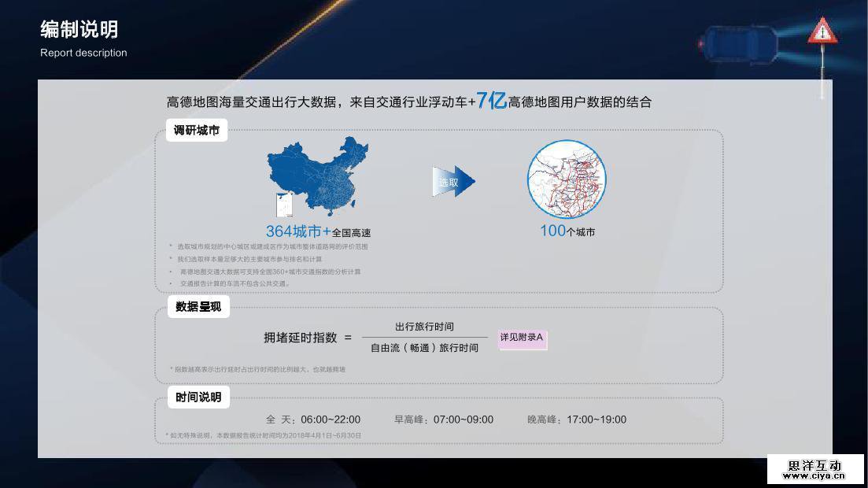Click the circular road network map
This screenshot has width=868, height=488.
tap(567, 179)
